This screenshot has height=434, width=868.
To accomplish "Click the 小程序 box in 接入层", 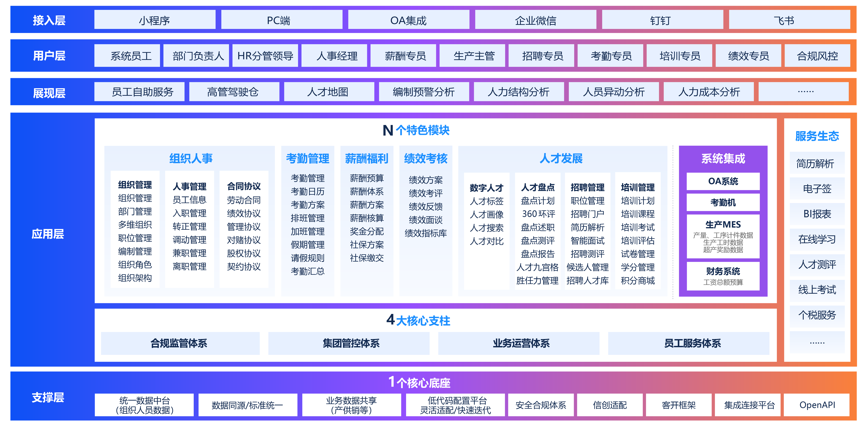I will [155, 20].
